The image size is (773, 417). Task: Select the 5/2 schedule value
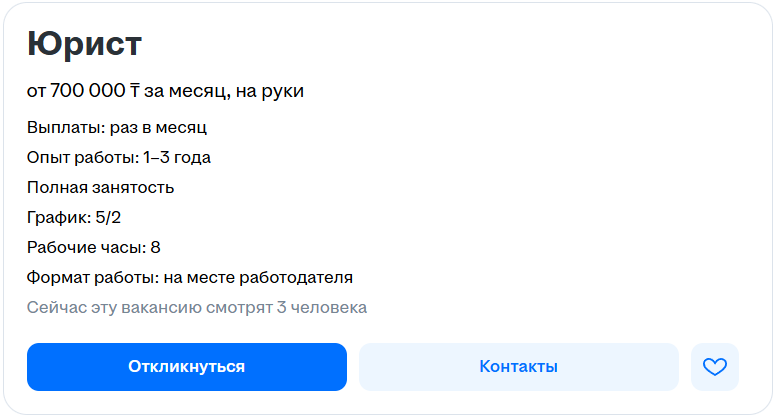point(108,217)
